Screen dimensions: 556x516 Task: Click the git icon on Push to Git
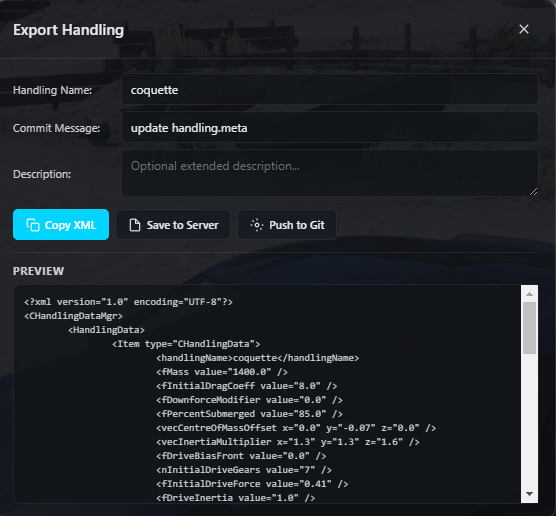[257, 225]
